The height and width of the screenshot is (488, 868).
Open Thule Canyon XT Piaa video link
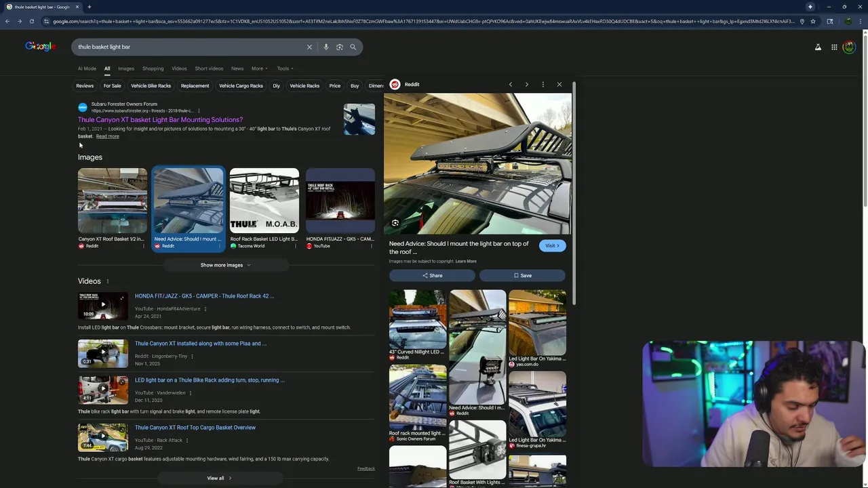[201, 344]
